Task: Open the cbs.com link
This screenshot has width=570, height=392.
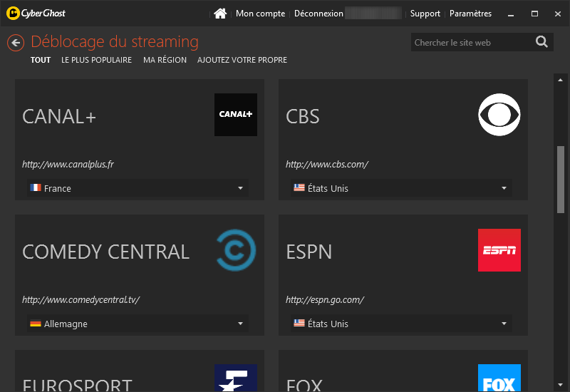Action: click(327, 165)
